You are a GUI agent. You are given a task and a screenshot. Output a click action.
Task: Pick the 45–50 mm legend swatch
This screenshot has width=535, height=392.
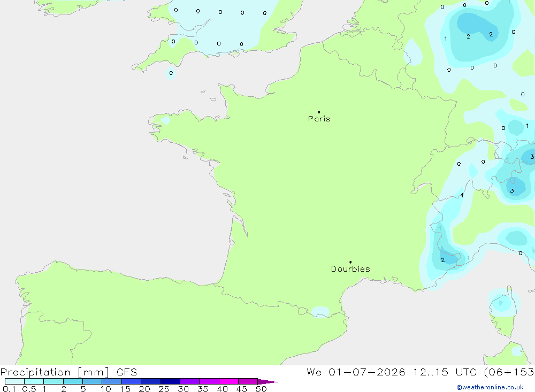248,381
